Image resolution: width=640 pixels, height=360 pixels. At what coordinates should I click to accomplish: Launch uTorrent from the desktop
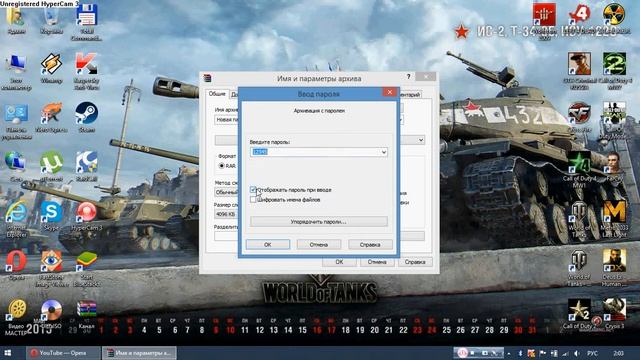click(x=51, y=166)
